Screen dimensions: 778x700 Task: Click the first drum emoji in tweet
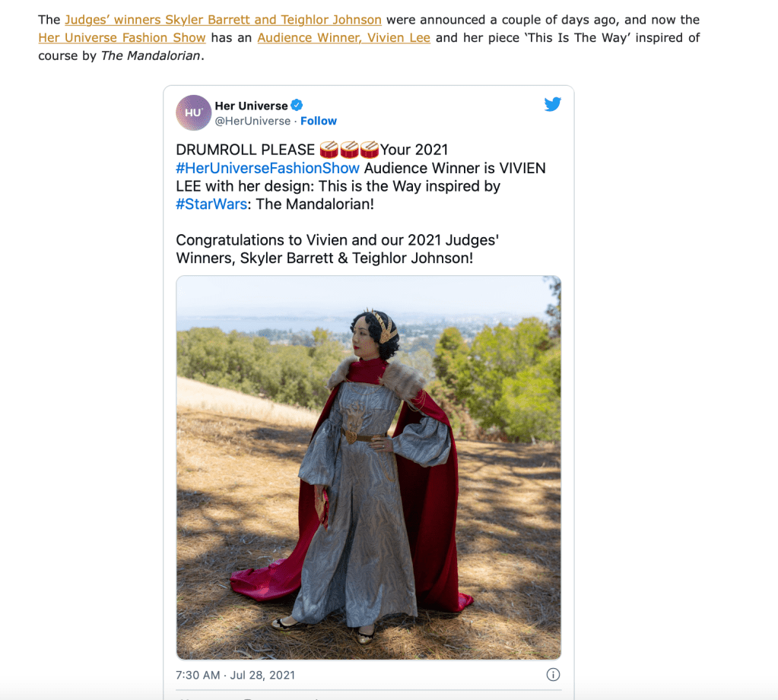(x=329, y=149)
